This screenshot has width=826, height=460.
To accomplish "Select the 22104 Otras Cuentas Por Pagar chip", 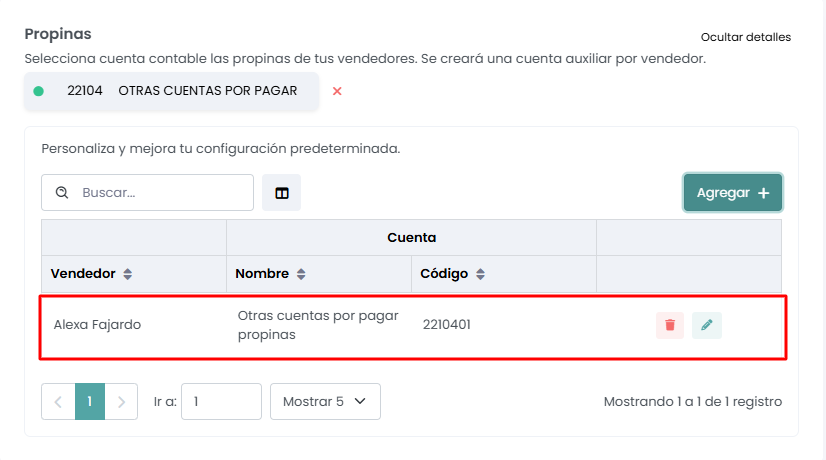I will pyautogui.click(x=172, y=91).
